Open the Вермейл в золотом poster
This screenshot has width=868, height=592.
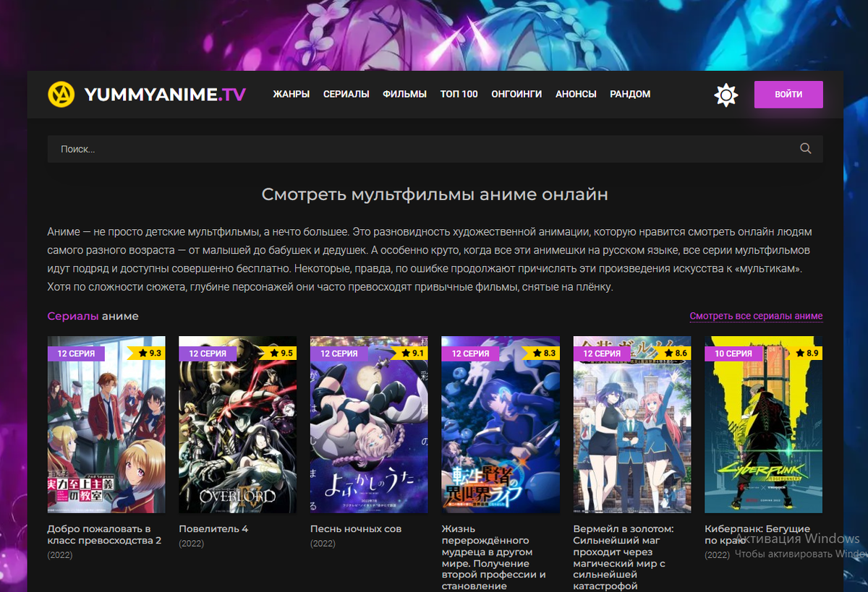tap(632, 424)
